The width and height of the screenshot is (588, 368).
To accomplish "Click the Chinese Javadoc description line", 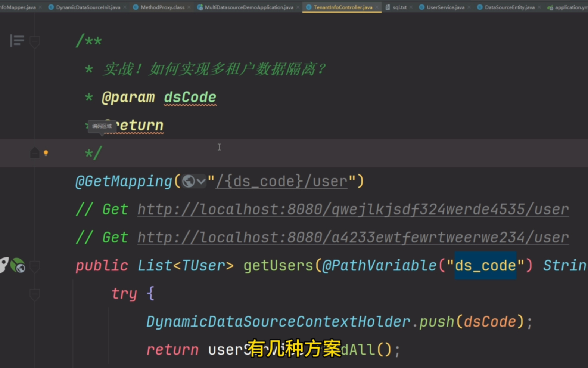I will pyautogui.click(x=215, y=69).
